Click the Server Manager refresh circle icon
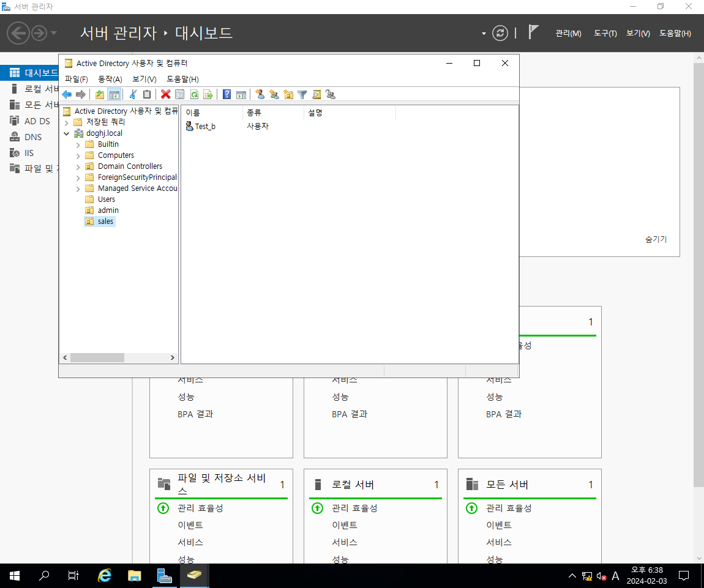This screenshot has width=704, height=588. (x=500, y=33)
